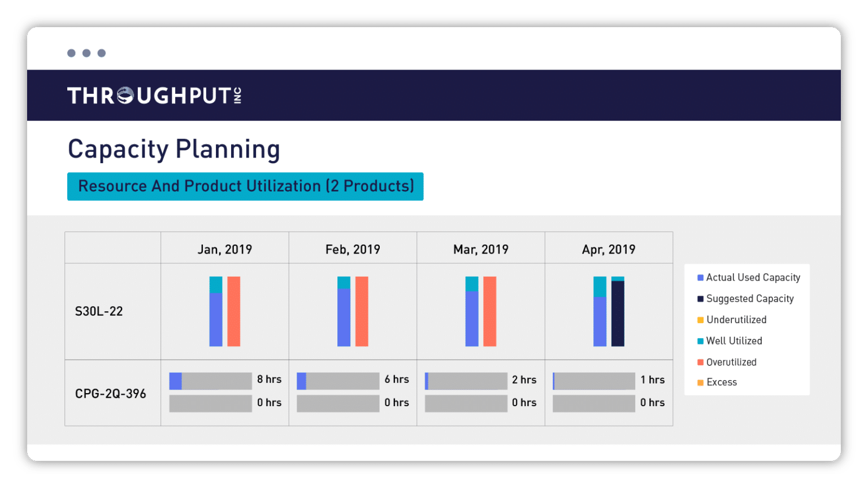Select the Overutilized legend swatch

(700, 362)
